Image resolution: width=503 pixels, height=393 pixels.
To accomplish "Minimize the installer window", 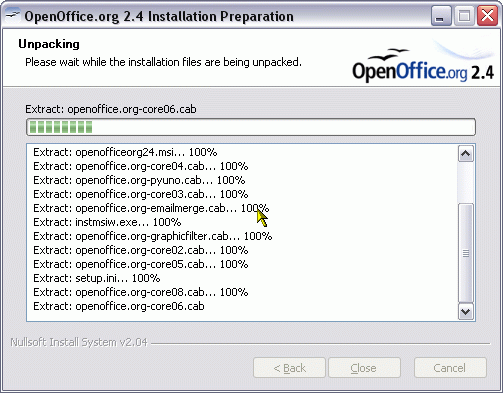I will (x=441, y=16).
